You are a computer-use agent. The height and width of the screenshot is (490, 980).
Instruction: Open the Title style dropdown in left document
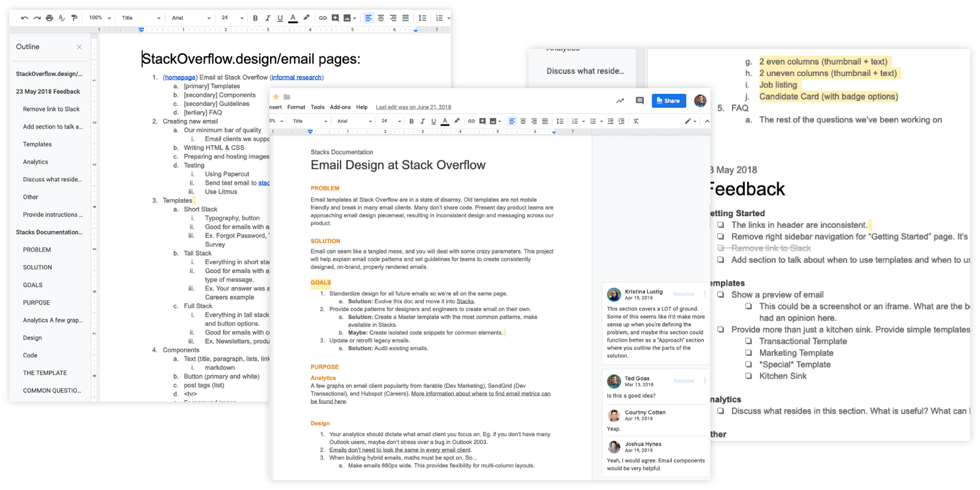[141, 18]
